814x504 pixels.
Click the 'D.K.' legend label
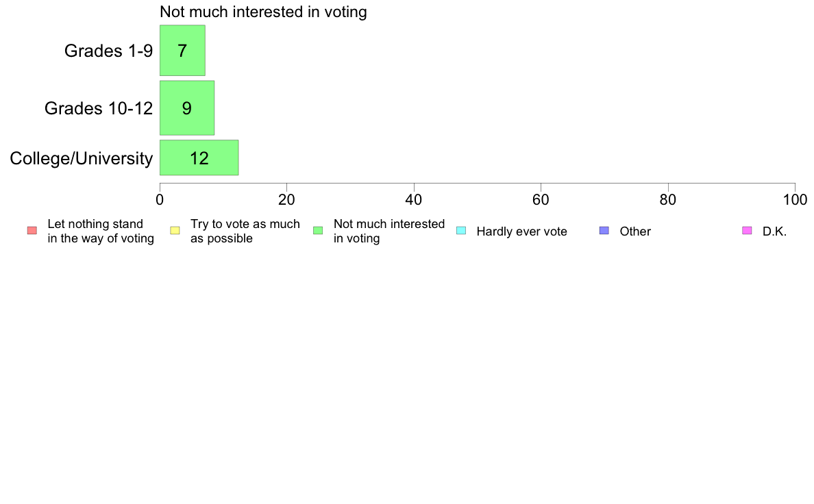pos(774,231)
